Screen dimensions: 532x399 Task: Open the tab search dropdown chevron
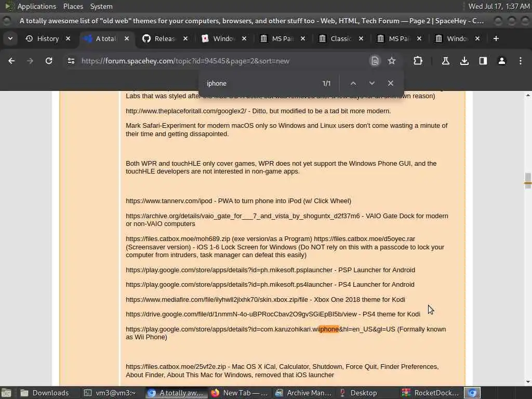tap(10, 38)
